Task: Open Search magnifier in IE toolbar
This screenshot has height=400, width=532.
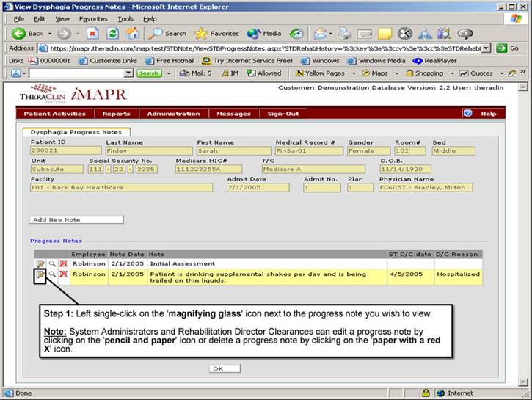Action: (156, 33)
